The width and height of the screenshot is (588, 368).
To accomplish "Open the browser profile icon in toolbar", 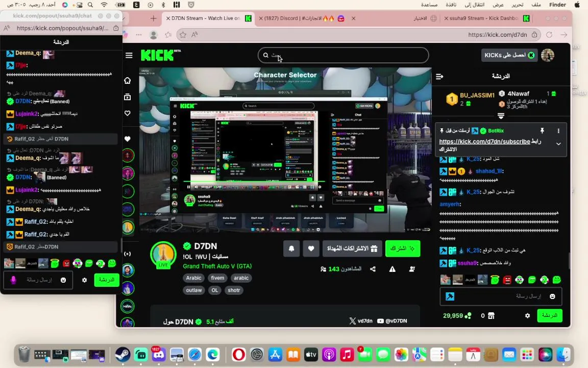I will click(153, 35).
